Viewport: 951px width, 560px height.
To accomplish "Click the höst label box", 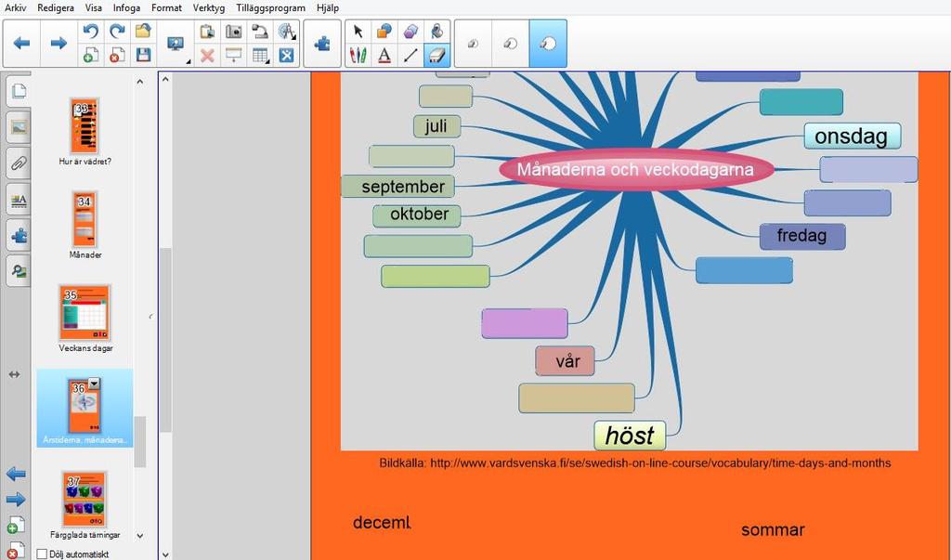I will click(x=630, y=436).
